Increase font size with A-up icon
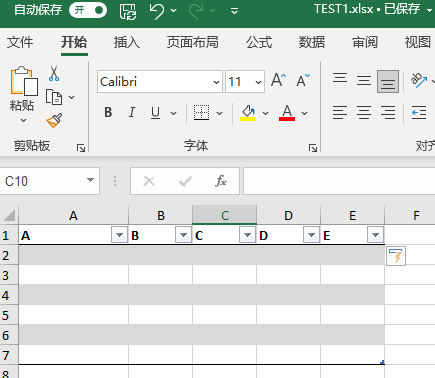The image size is (435, 378). point(278,80)
